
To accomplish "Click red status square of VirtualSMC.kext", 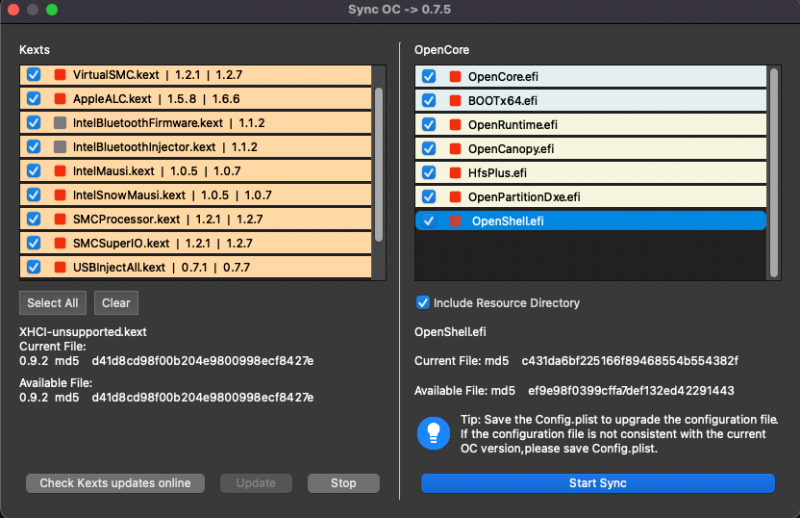I will [60, 75].
